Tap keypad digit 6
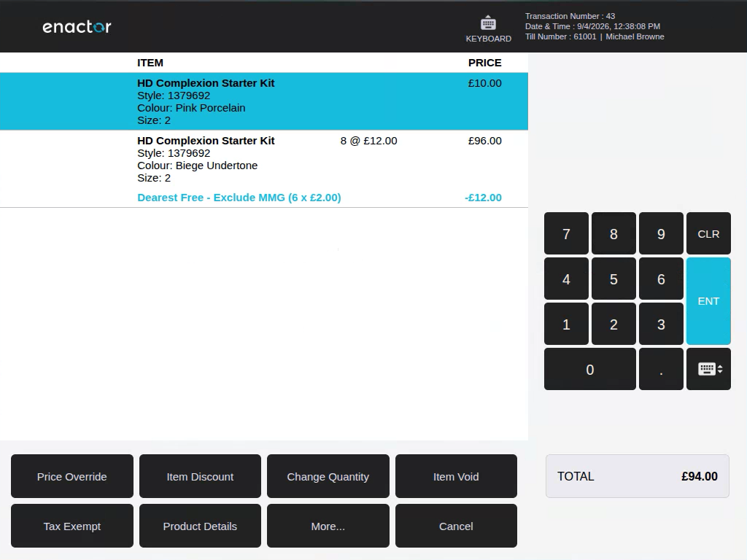 click(661, 279)
